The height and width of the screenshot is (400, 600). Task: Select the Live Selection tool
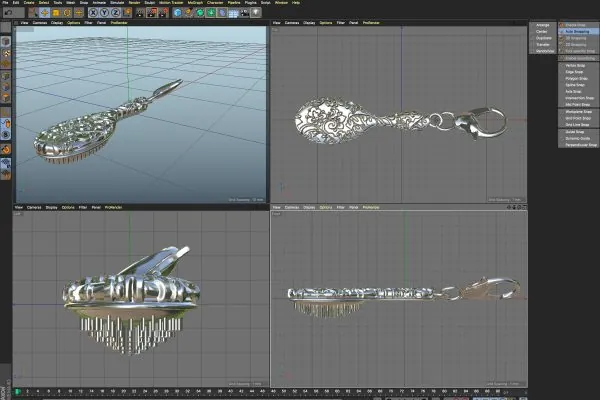[33, 13]
